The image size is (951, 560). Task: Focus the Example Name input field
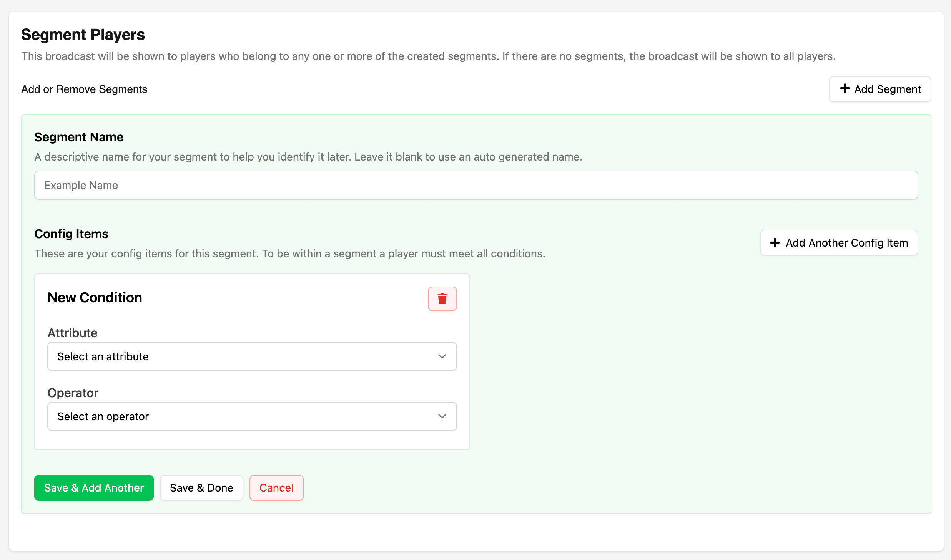[476, 185]
